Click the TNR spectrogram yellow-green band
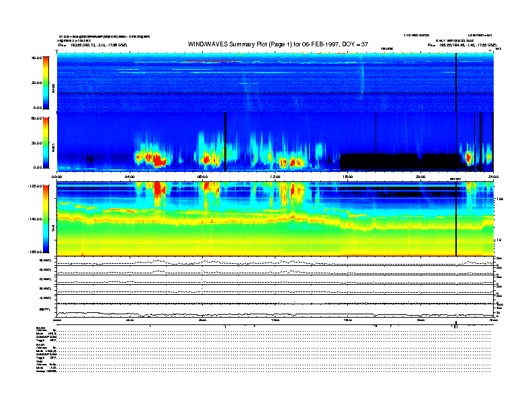 pos(275,239)
